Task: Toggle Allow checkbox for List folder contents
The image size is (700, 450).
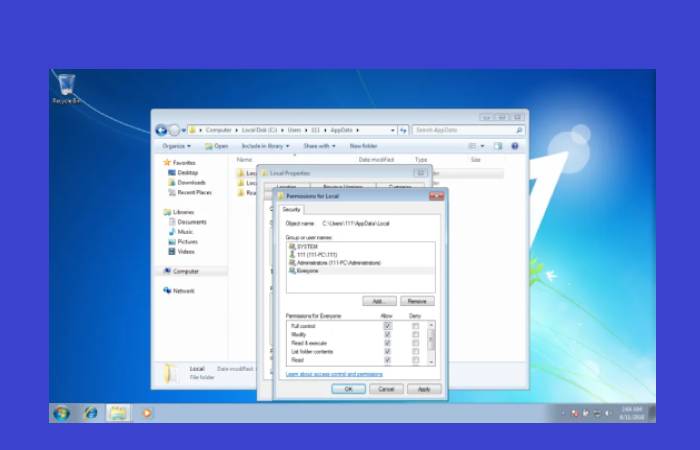Action: coord(387,351)
